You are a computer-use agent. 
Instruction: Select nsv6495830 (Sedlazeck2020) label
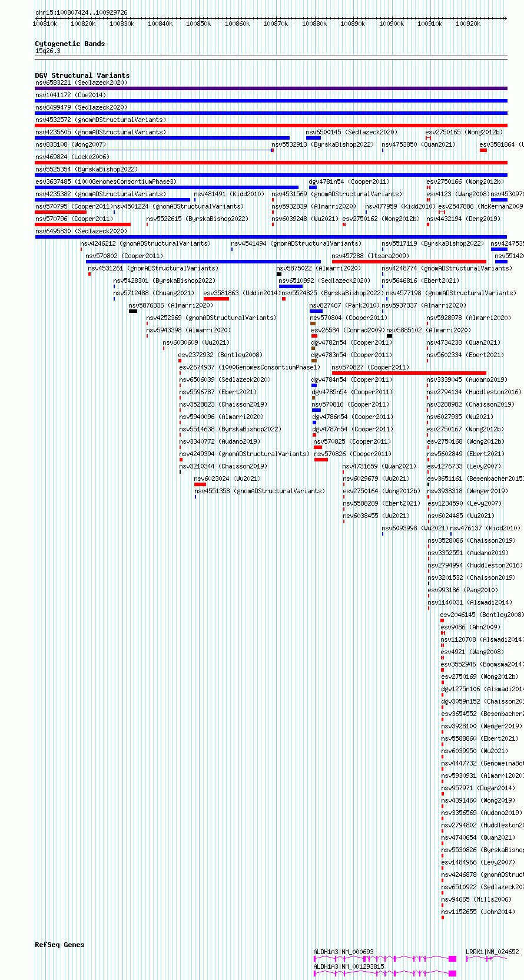point(81,231)
